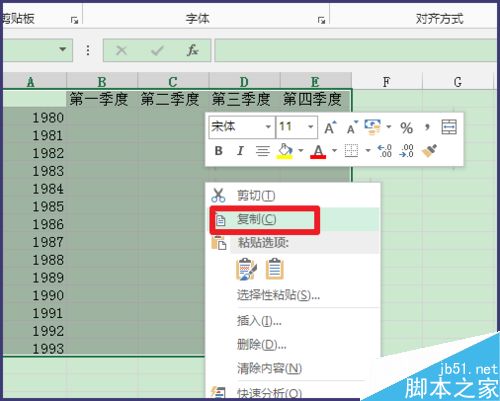The height and width of the screenshot is (401, 500).
Task: Decrease decimal places icon
Action: coord(407,151)
